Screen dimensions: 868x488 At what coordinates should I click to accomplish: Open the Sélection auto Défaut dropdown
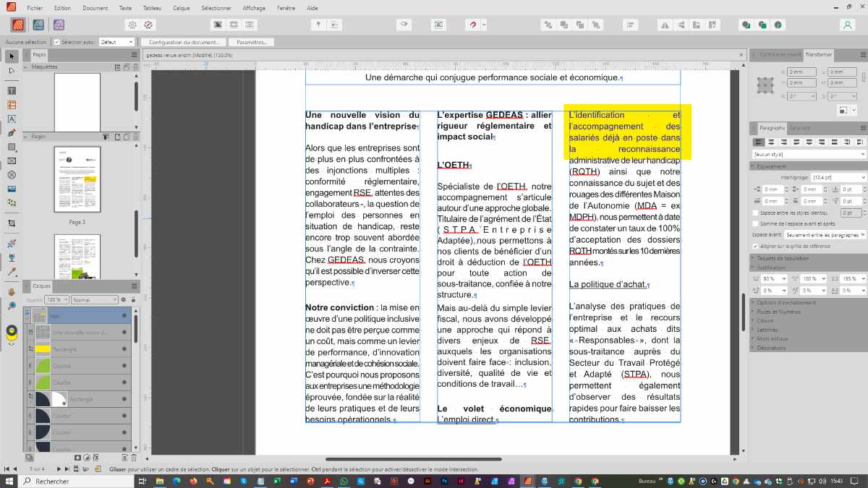point(116,42)
